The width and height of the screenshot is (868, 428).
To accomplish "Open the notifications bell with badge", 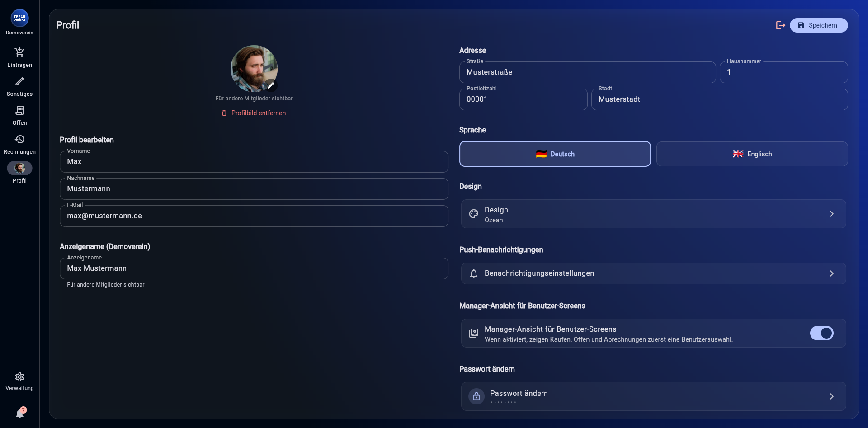I will (20, 412).
